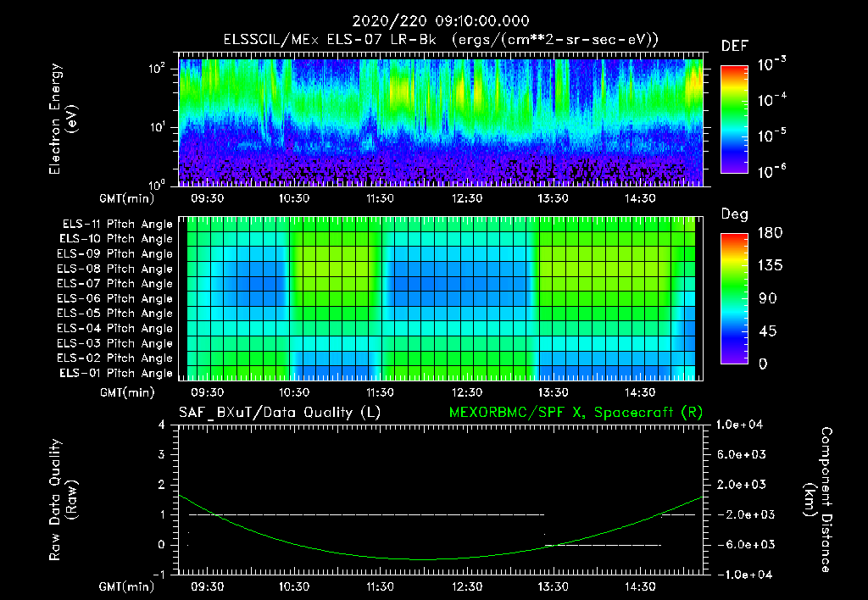
Task: Click the 10^-3 tick on DEF scale
Action: point(771,64)
